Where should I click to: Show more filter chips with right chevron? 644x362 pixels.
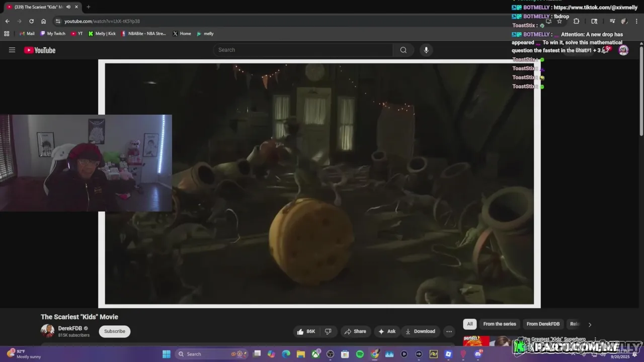590,324
